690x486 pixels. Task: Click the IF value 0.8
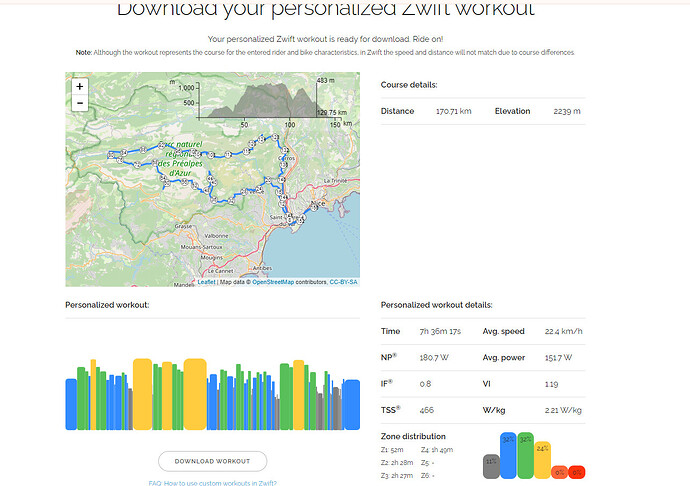(x=425, y=384)
